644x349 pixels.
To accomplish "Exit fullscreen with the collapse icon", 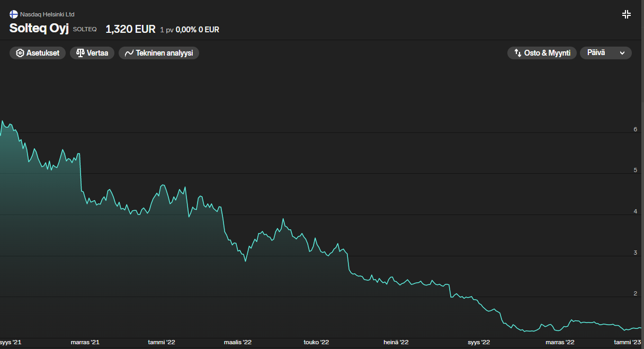I will click(x=627, y=14).
